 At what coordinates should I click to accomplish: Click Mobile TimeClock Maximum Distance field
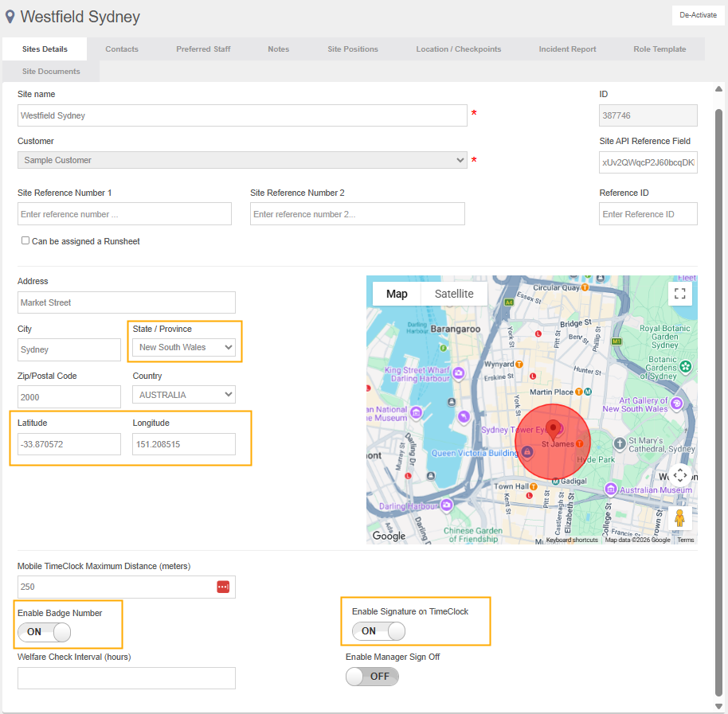tap(127, 587)
